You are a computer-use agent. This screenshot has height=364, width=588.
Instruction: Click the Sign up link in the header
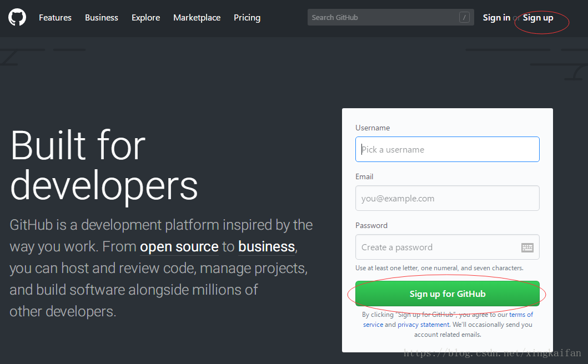pos(538,18)
